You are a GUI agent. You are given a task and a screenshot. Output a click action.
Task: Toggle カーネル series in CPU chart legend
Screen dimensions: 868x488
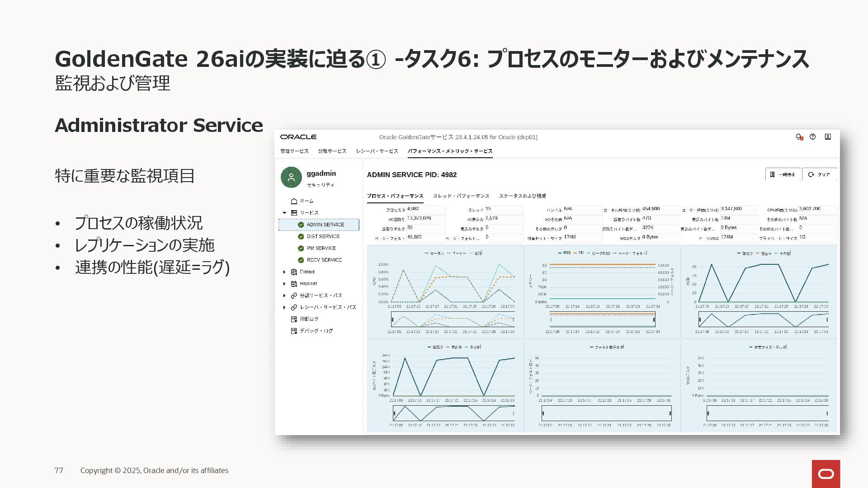[434, 253]
